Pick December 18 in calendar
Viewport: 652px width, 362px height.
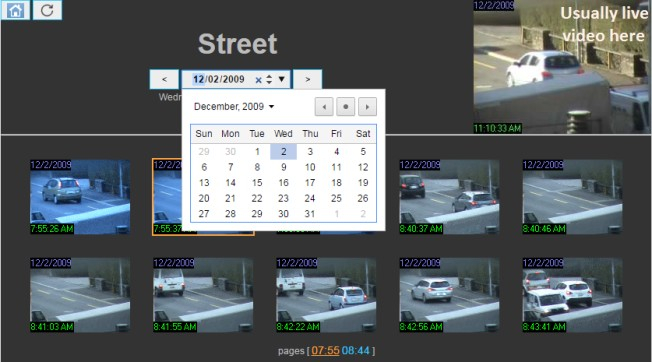click(336, 182)
